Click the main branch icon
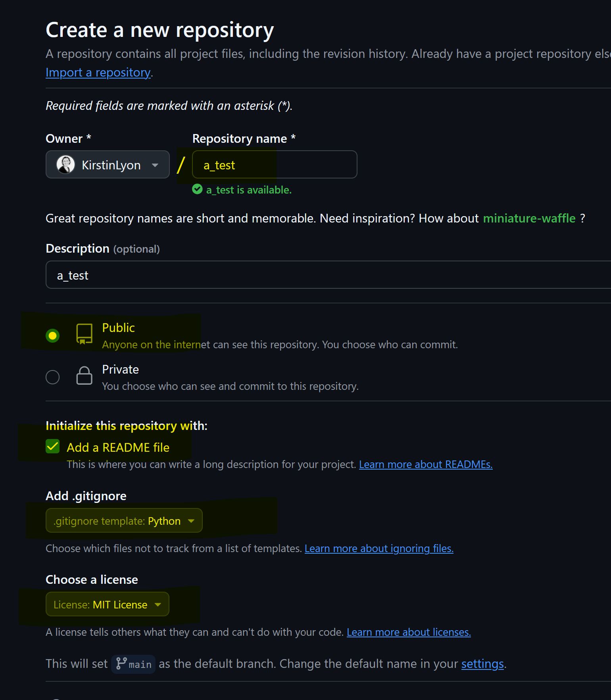The height and width of the screenshot is (700, 611). [121, 664]
